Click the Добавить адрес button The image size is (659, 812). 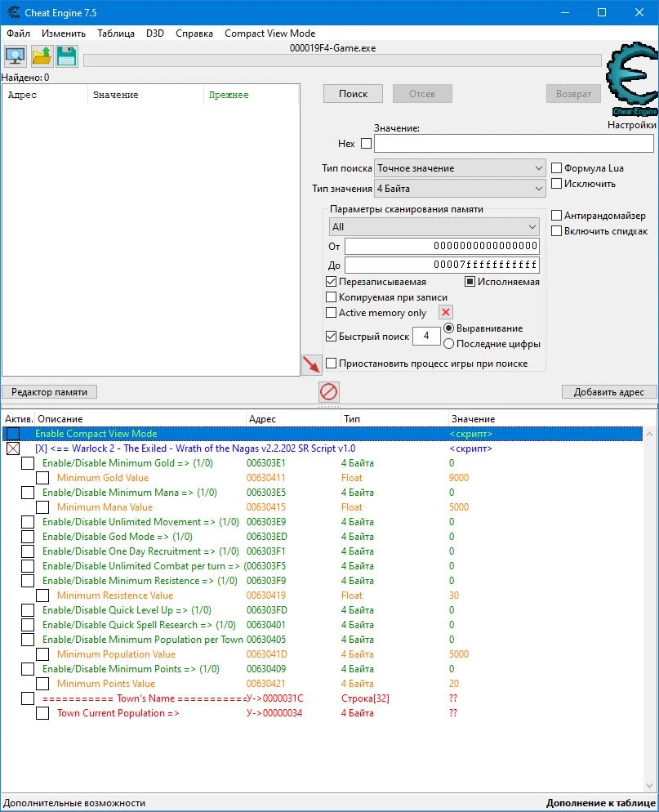[609, 392]
